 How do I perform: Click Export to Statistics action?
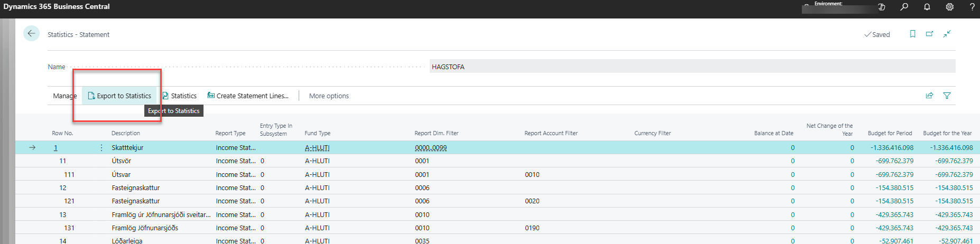pyautogui.click(x=119, y=96)
